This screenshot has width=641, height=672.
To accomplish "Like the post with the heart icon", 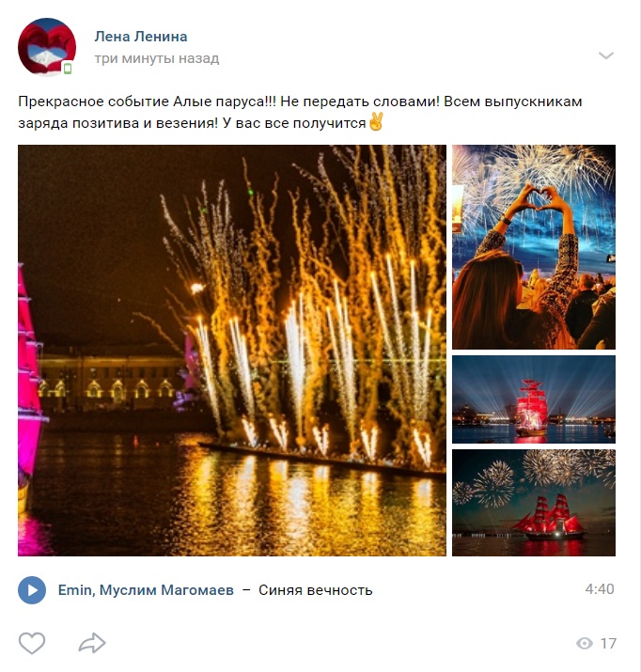I will tap(32, 643).
